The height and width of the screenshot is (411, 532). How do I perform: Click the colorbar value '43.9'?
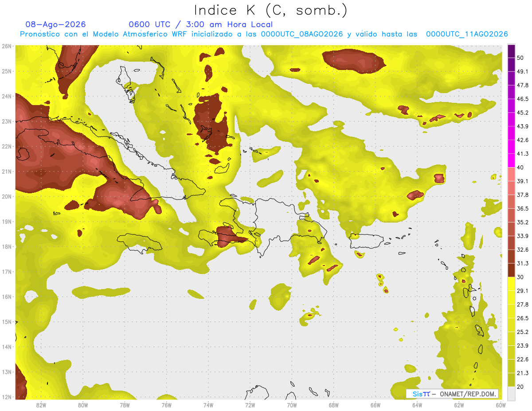coord(523,126)
